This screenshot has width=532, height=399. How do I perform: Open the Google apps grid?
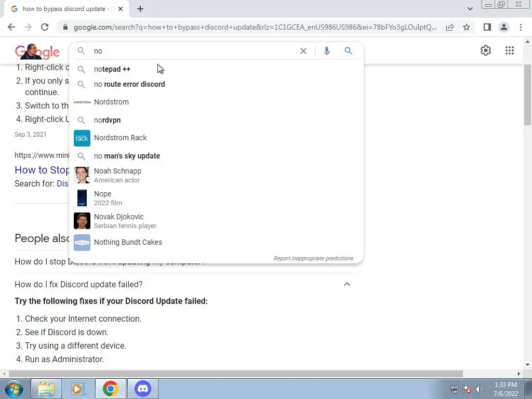[x=509, y=50]
